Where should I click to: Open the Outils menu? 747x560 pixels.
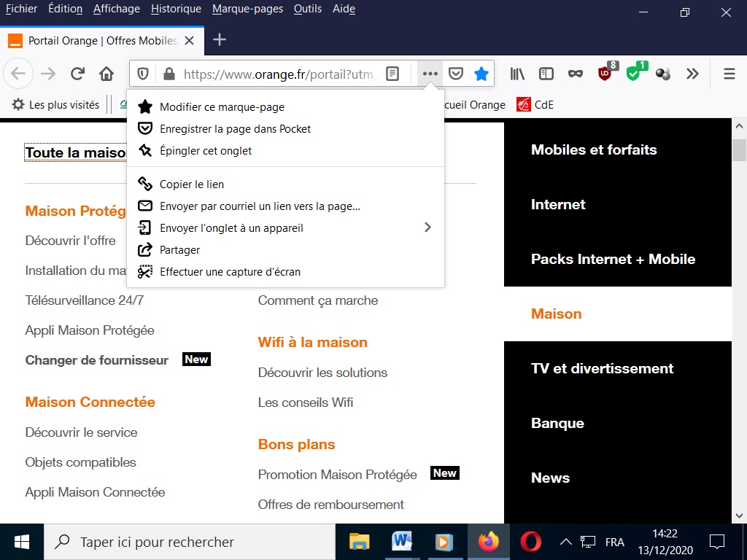pyautogui.click(x=307, y=9)
